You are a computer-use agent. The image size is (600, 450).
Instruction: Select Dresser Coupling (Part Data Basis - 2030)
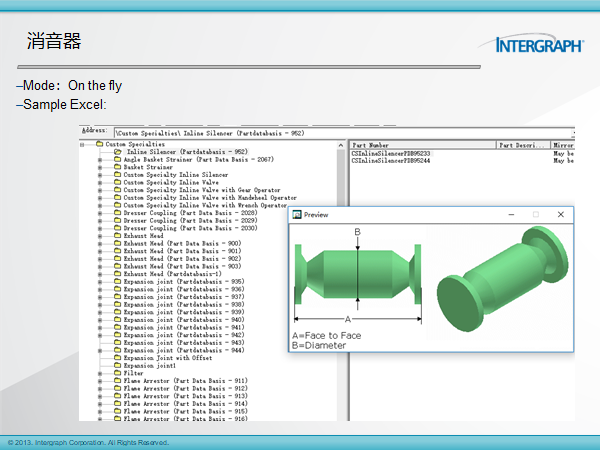coord(190,228)
